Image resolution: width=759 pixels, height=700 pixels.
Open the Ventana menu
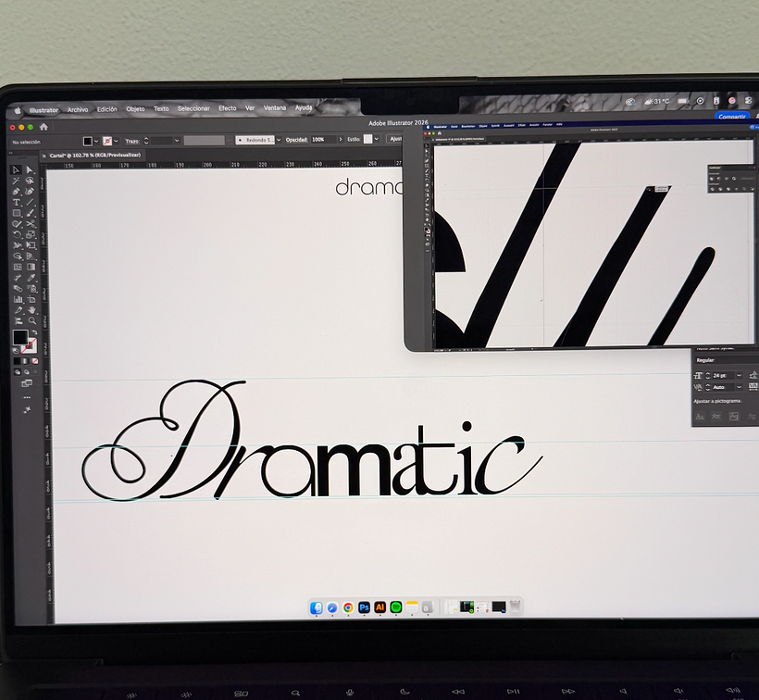pos(275,108)
